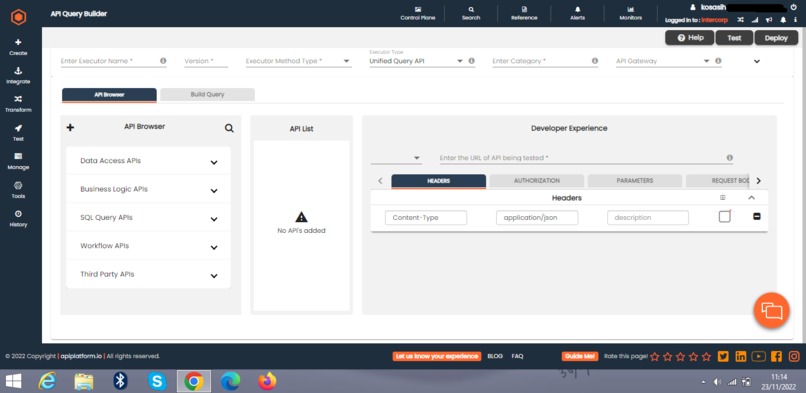Viewport: 806px width, 393px height.
Task: Open Control Plane from top bar
Action: click(418, 13)
